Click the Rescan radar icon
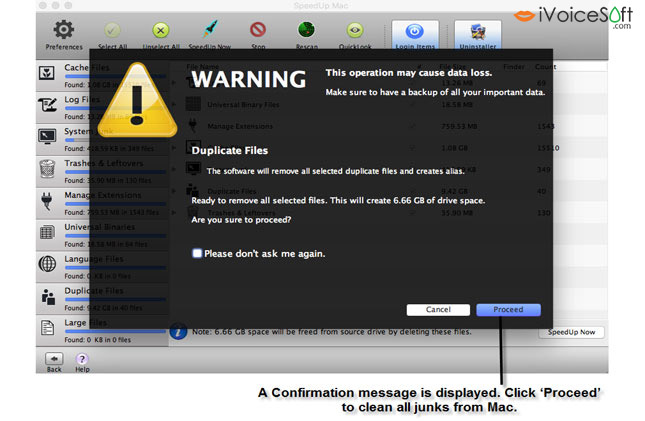This screenshot has width=645, height=421. coord(306,30)
